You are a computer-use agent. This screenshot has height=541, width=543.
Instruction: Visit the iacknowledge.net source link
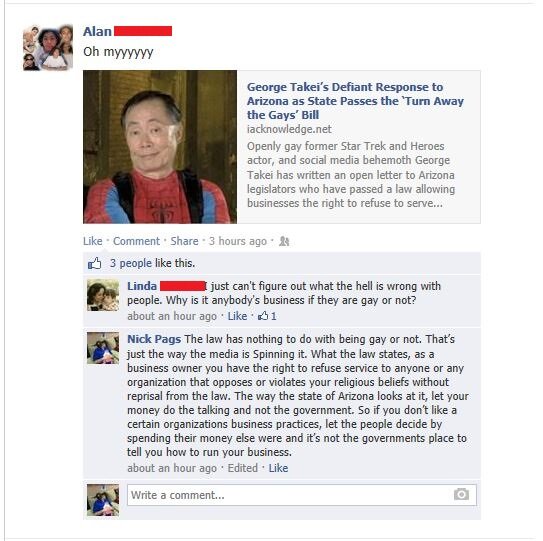[289, 129]
